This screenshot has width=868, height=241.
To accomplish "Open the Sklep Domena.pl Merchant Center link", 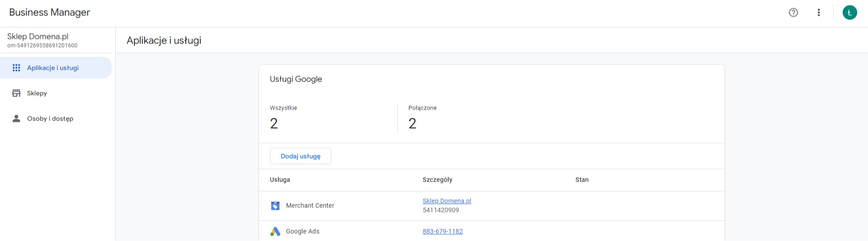I will coord(447,201).
